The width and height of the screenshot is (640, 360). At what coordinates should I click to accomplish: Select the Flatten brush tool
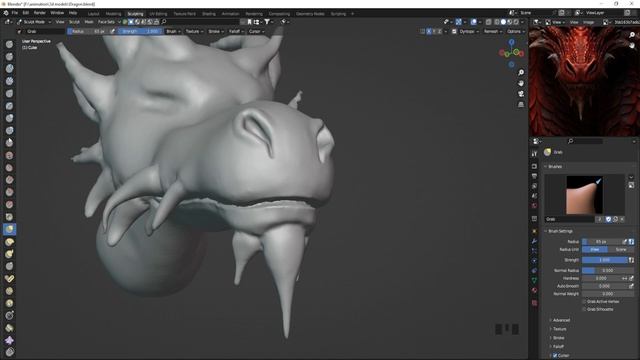(9, 167)
